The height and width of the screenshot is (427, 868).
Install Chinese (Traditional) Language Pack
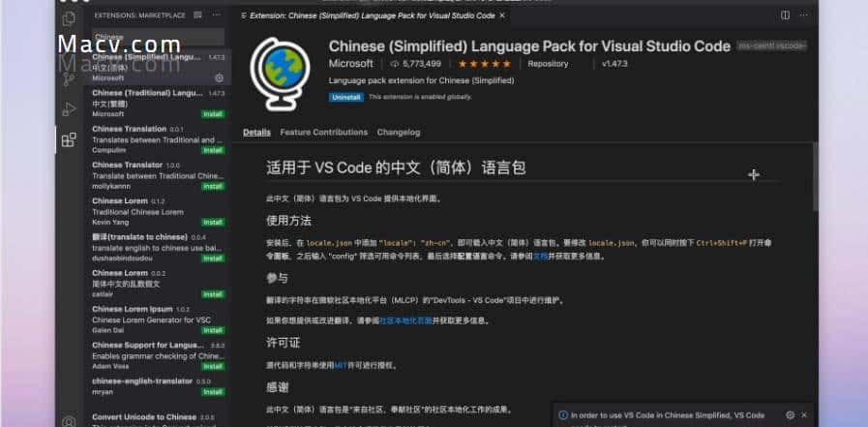point(213,114)
